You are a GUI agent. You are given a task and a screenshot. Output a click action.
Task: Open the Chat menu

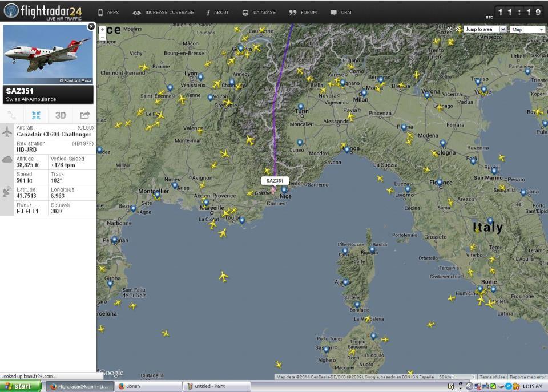pyautogui.click(x=346, y=12)
